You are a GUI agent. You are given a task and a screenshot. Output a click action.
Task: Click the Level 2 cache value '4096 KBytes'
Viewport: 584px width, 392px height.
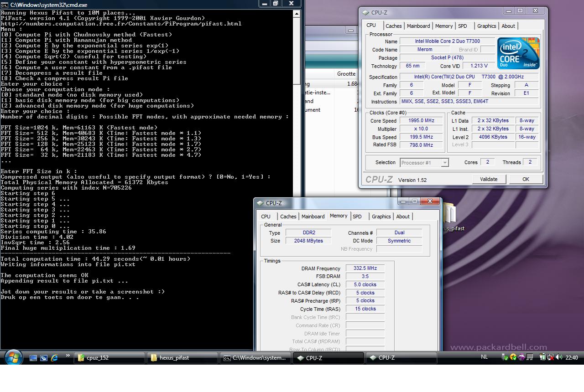pos(493,137)
